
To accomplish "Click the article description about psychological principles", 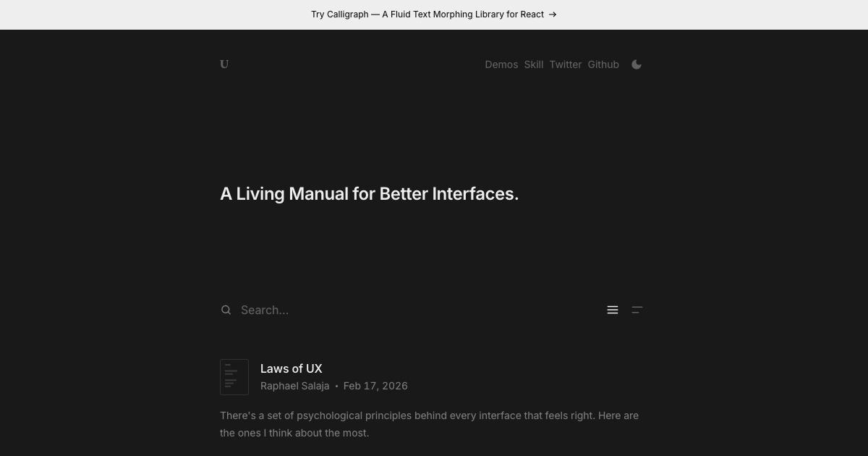I will [430, 424].
